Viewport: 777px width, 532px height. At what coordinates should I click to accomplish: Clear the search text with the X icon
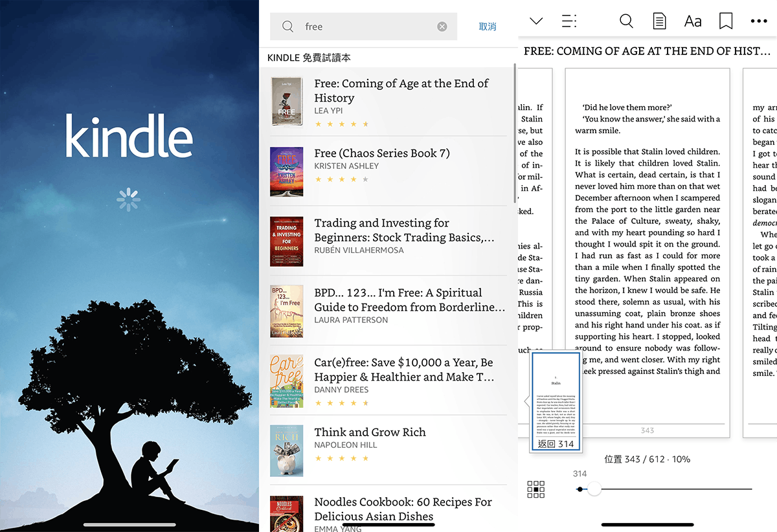point(442,27)
